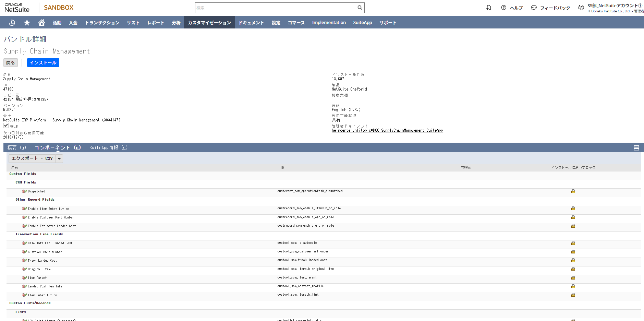
Task: Click the lock icon for Item Substitution row
Action: (573, 295)
